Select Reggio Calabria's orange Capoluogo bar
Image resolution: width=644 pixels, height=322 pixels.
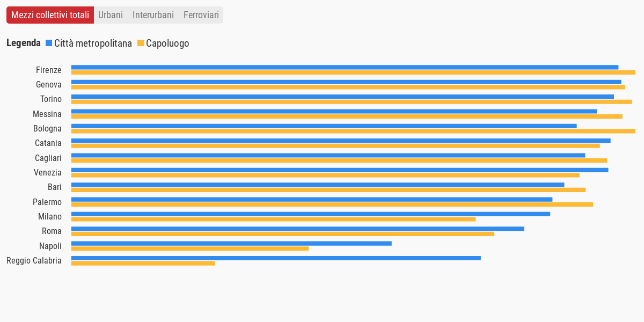tap(143, 263)
